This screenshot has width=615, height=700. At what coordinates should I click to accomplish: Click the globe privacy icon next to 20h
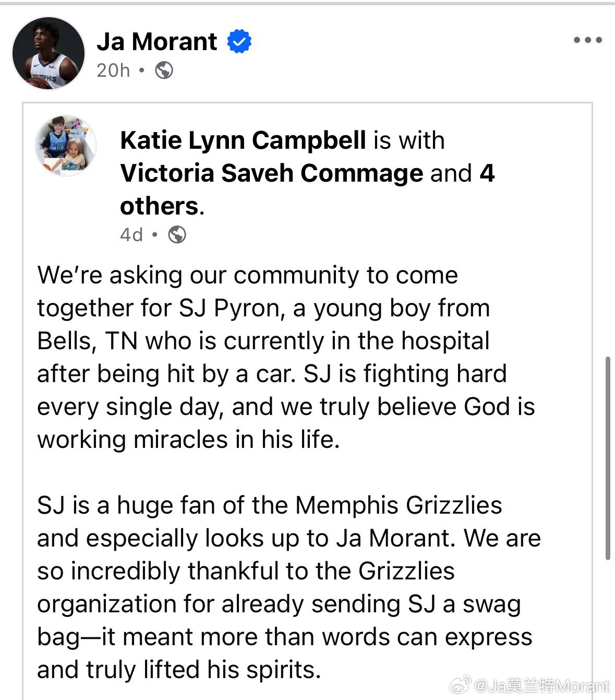click(164, 70)
